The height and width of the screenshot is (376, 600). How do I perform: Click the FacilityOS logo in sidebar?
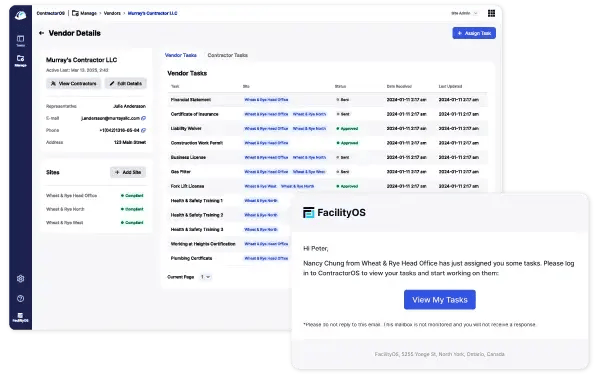point(20,317)
